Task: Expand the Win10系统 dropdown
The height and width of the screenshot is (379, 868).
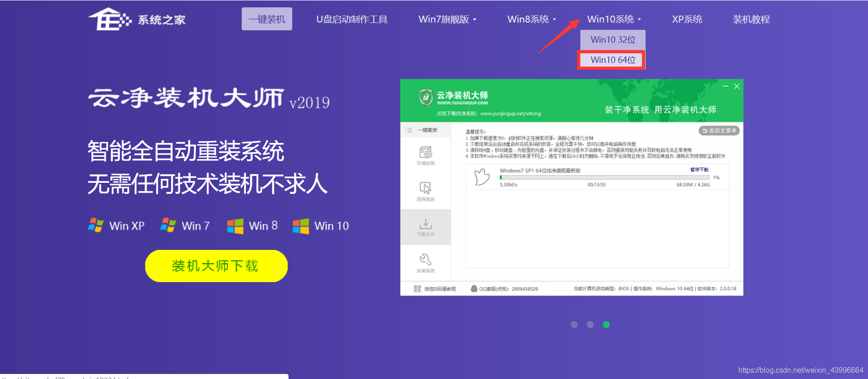Action: (614, 19)
